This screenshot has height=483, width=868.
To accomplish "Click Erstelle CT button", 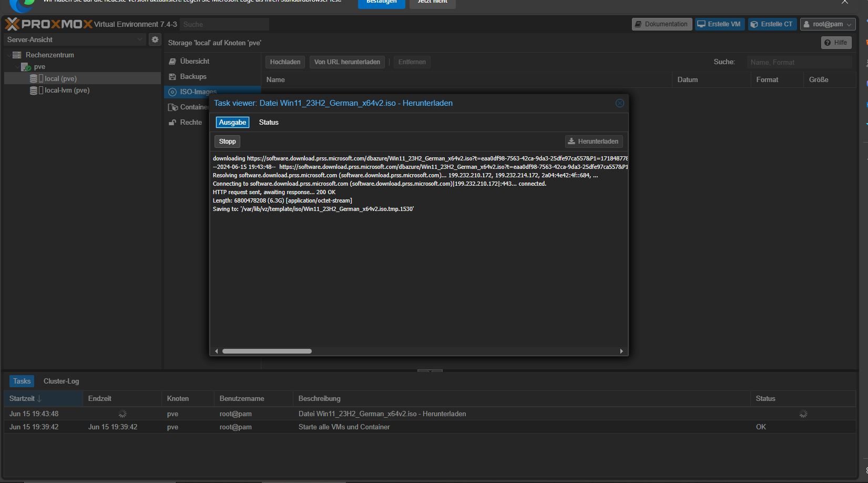I will (772, 24).
